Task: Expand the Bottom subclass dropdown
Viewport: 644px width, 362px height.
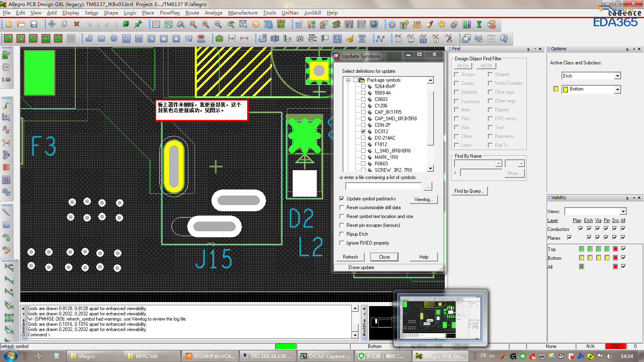Action: (617, 89)
